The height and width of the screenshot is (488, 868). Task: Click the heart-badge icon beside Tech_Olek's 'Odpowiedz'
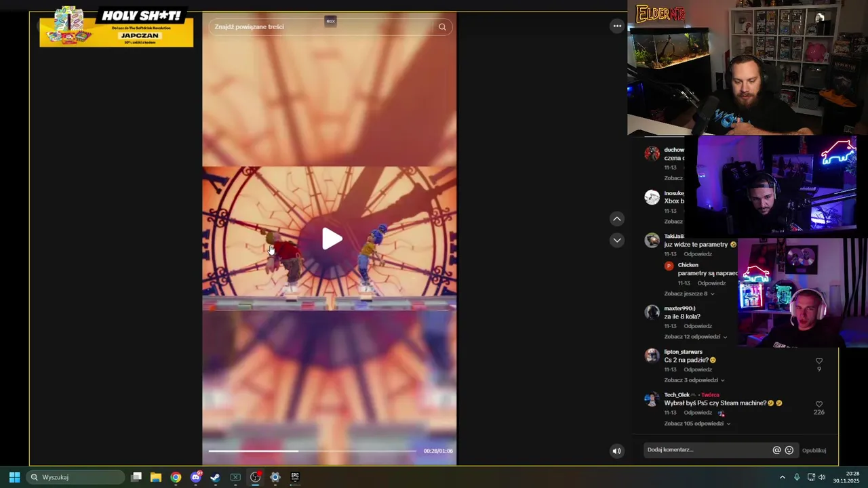pyautogui.click(x=721, y=413)
